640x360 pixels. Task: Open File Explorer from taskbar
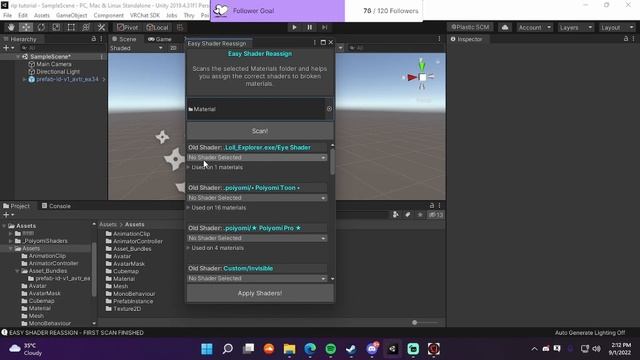[289, 349]
